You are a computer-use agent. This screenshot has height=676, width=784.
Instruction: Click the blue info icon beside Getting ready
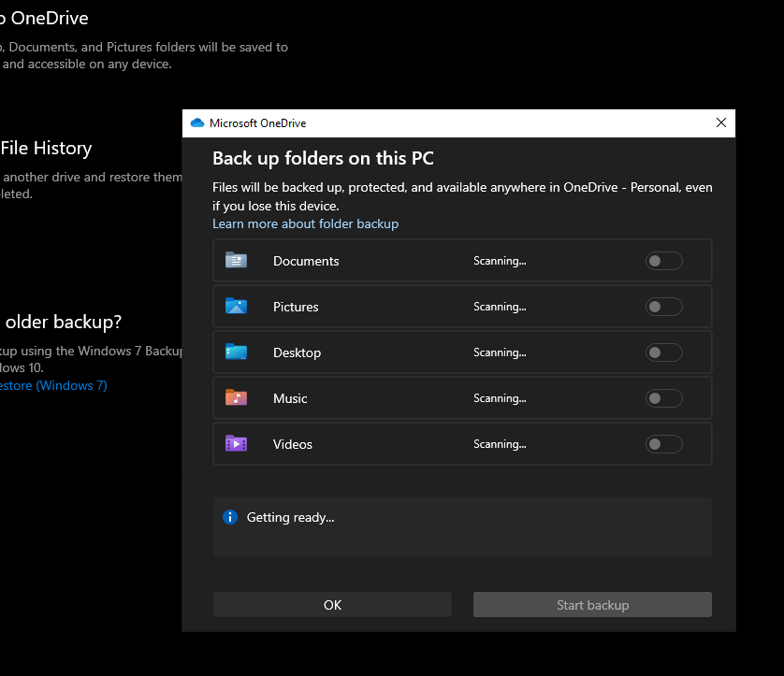point(230,517)
